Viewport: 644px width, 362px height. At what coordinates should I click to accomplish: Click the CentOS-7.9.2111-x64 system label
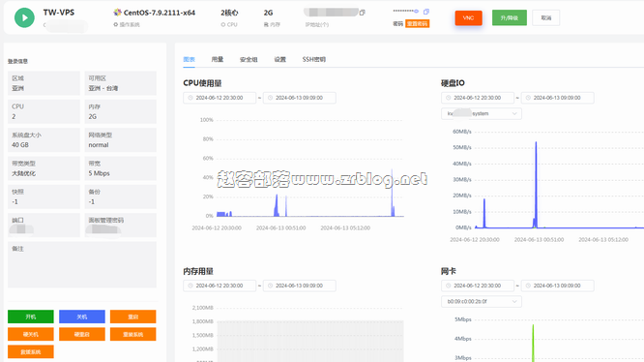click(160, 13)
